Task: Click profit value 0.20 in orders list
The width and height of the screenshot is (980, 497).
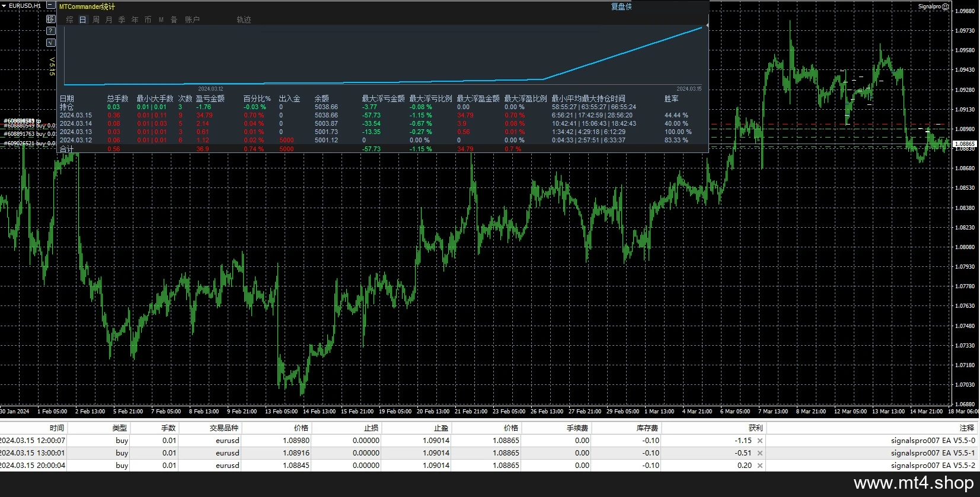Action: tap(745, 466)
